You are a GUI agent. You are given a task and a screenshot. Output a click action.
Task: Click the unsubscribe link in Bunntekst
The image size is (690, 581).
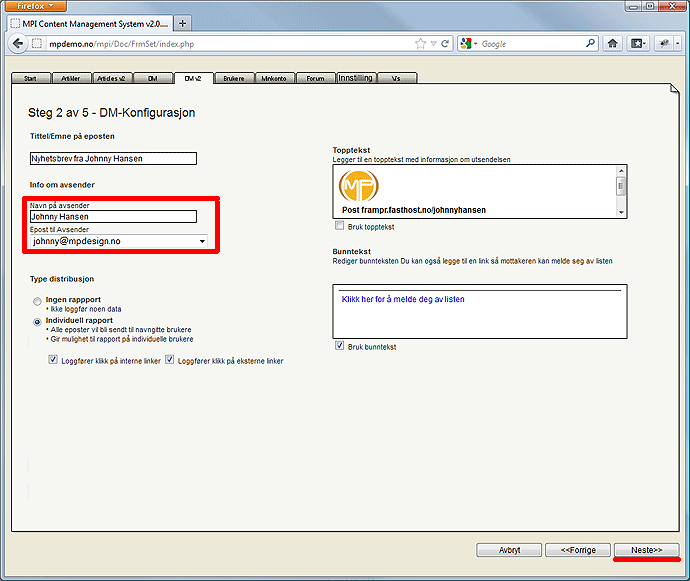pyautogui.click(x=403, y=299)
